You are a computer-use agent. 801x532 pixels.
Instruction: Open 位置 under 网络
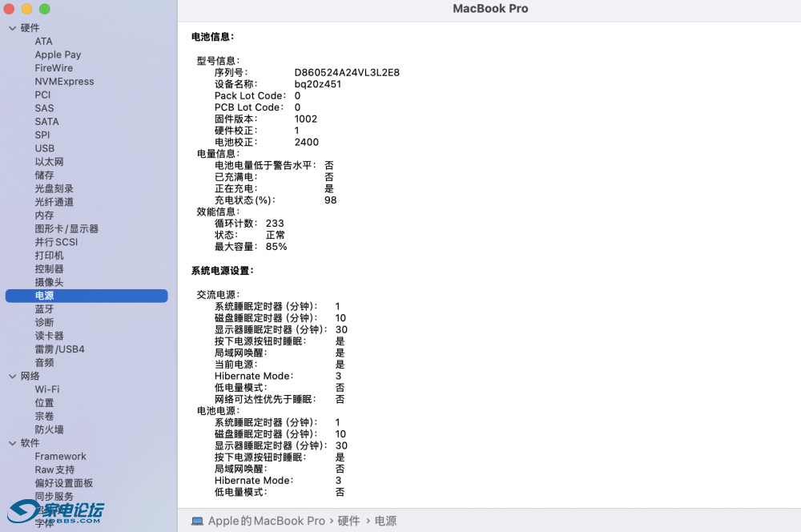point(44,403)
